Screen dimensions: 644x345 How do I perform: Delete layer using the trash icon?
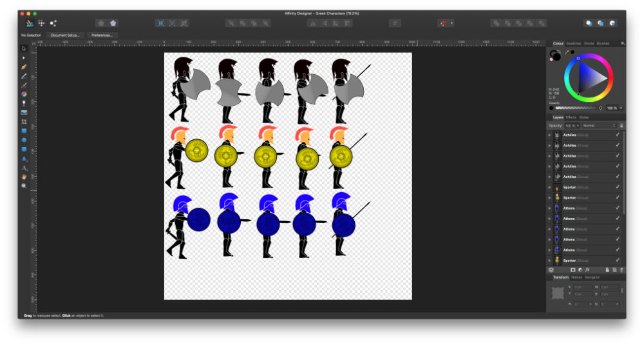point(621,270)
